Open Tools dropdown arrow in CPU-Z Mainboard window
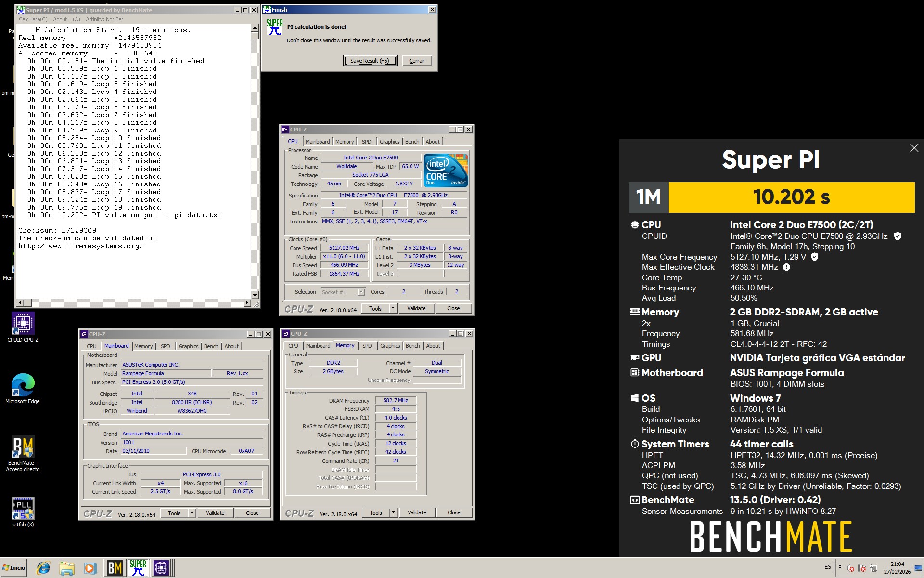 192,513
